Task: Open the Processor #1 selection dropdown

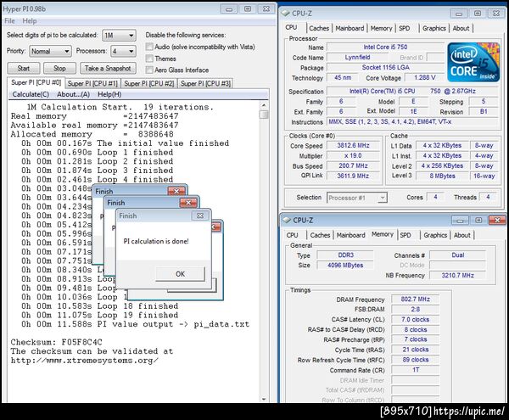Action: click(x=357, y=198)
